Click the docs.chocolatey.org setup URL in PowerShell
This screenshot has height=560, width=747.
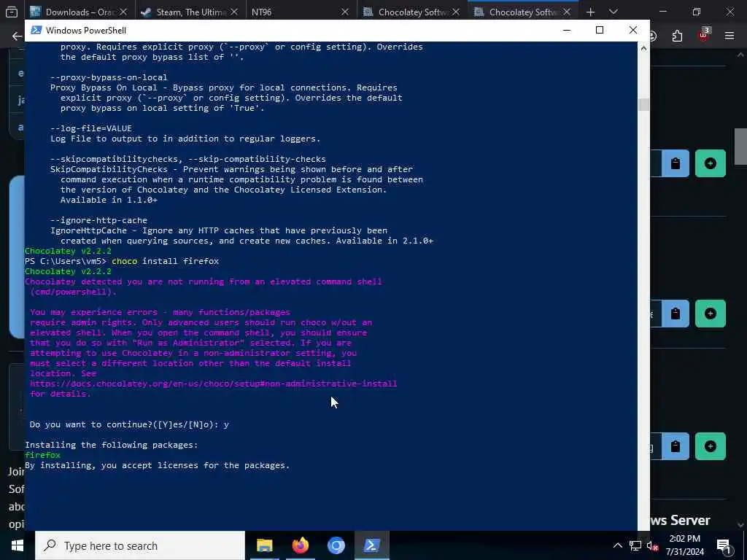click(x=214, y=384)
